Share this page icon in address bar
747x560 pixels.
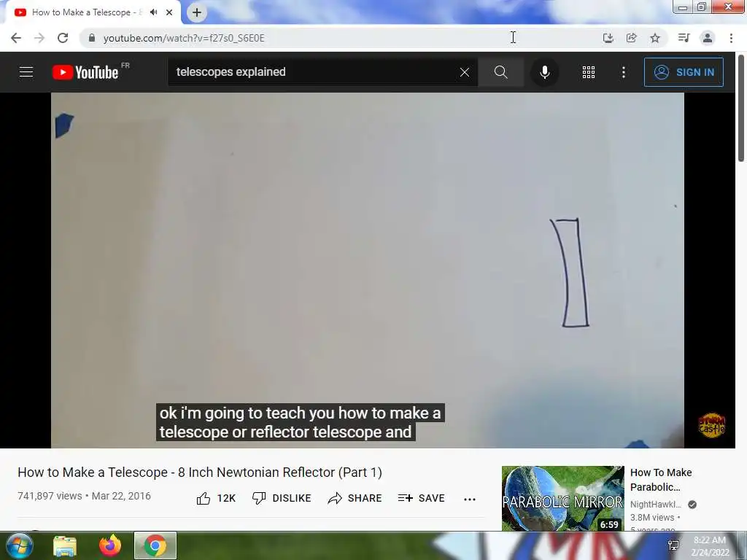click(631, 38)
